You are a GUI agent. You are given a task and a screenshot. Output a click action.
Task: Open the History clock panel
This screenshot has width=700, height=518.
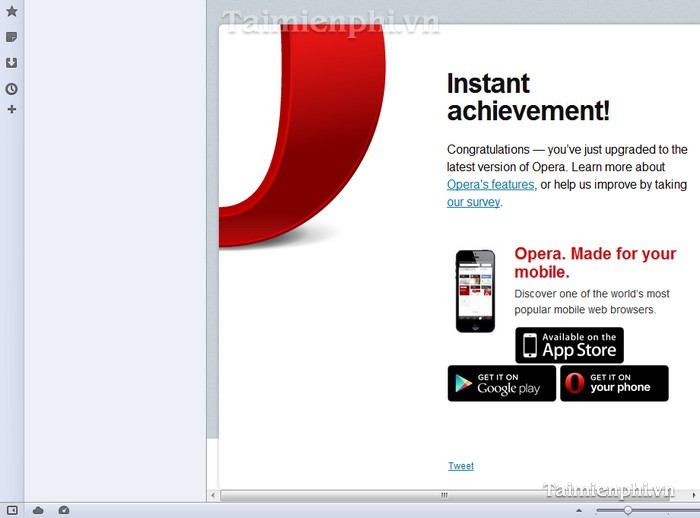point(12,89)
